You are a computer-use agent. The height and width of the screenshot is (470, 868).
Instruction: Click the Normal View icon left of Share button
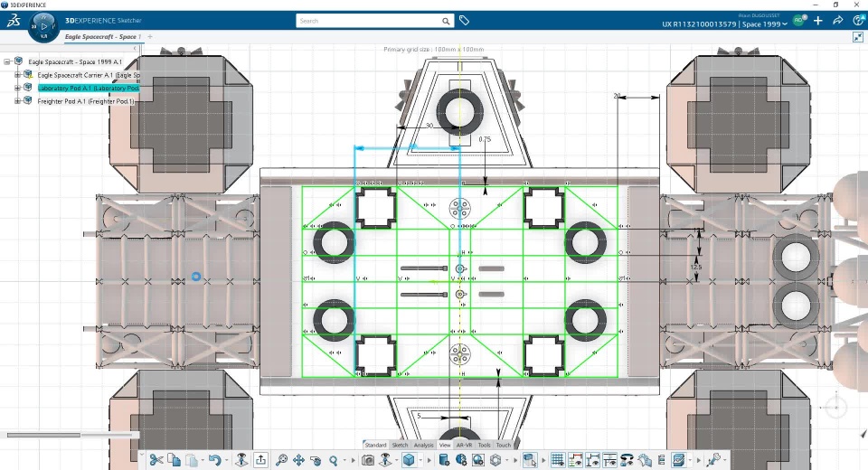tap(241, 460)
